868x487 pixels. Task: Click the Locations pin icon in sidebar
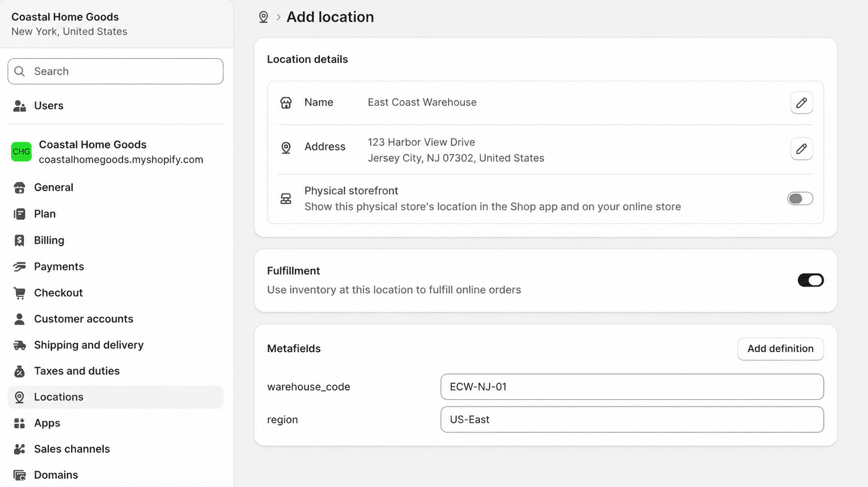tap(20, 397)
